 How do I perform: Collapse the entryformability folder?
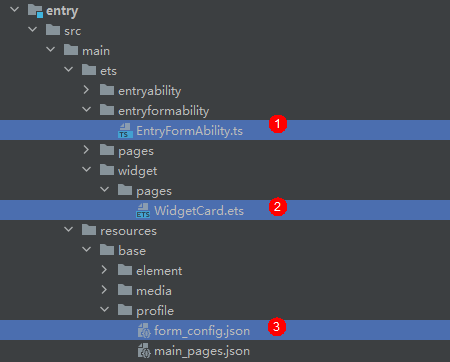click(86, 109)
